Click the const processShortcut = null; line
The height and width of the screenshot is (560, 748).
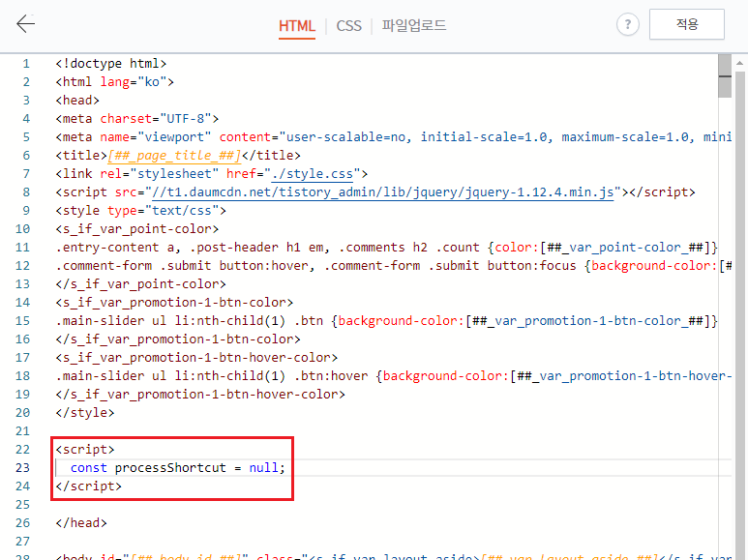coord(177,467)
